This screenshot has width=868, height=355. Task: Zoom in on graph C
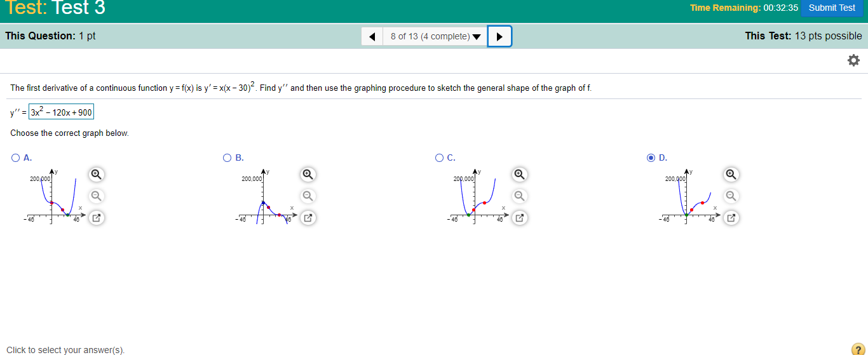519,173
